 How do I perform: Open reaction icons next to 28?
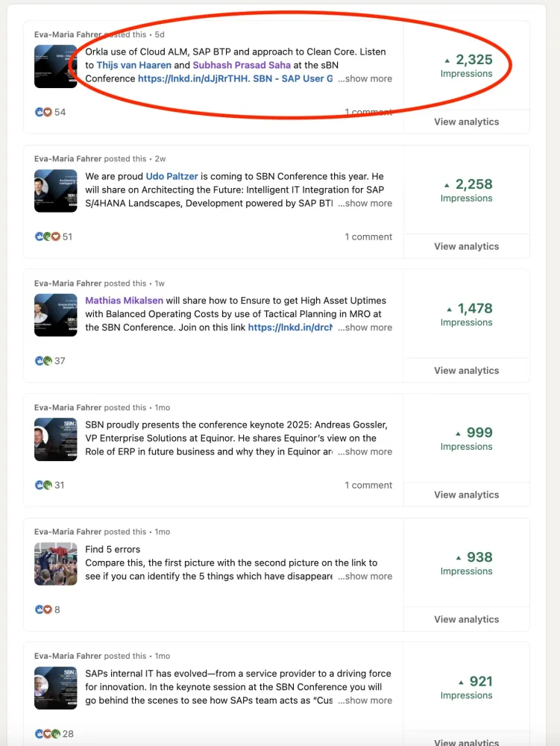[48, 733]
